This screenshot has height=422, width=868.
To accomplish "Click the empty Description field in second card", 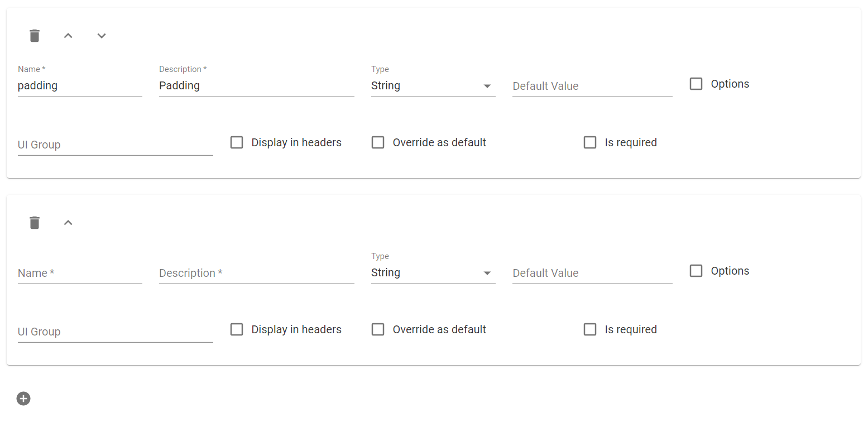I will 256,274.
